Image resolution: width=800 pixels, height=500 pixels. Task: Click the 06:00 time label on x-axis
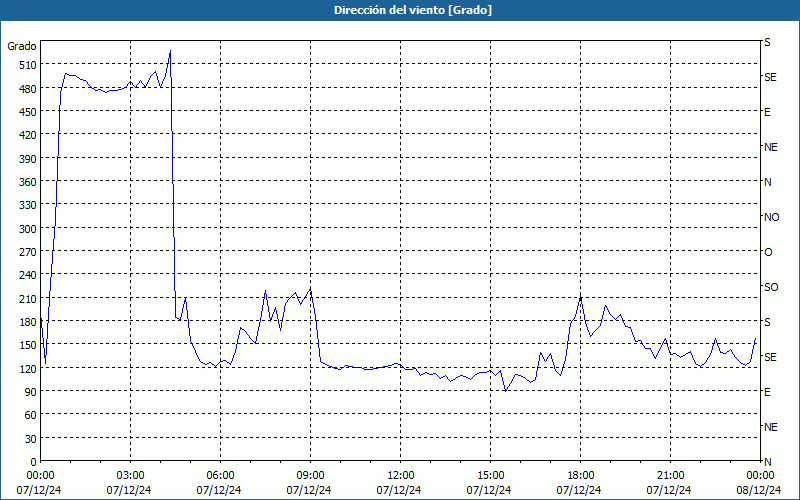pyautogui.click(x=220, y=476)
